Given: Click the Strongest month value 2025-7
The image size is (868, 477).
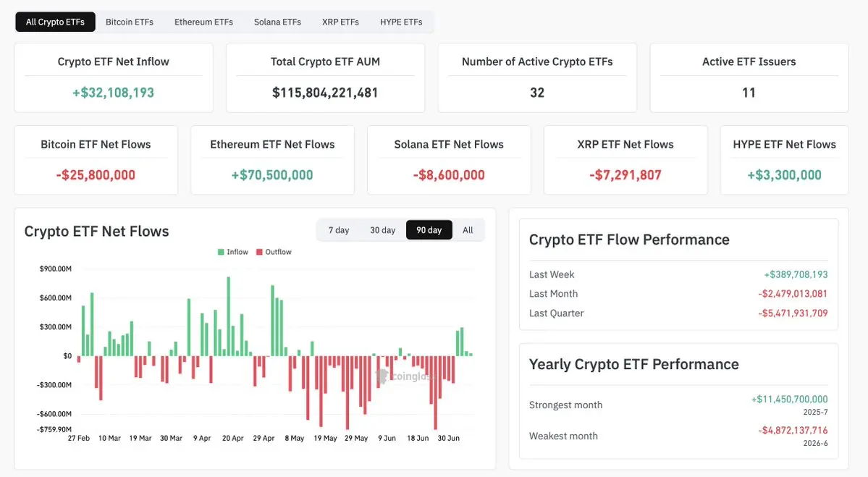Looking at the screenshot, I should point(815,413).
